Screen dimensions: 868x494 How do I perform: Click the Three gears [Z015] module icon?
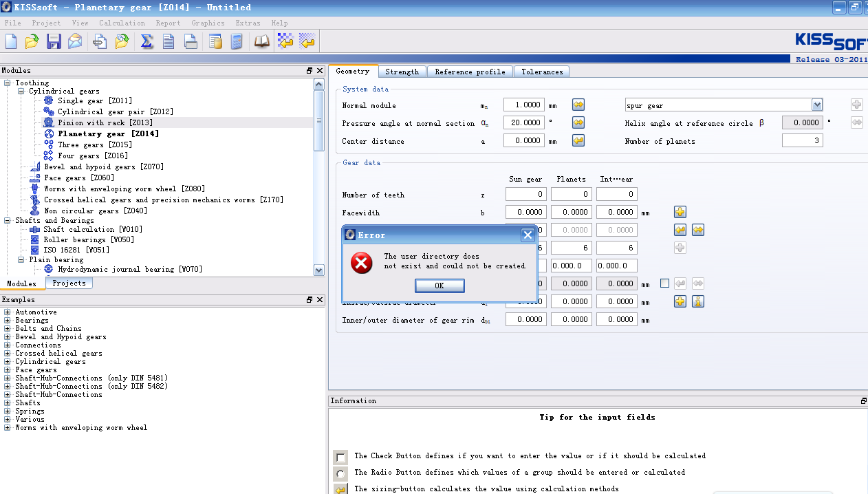(48, 144)
